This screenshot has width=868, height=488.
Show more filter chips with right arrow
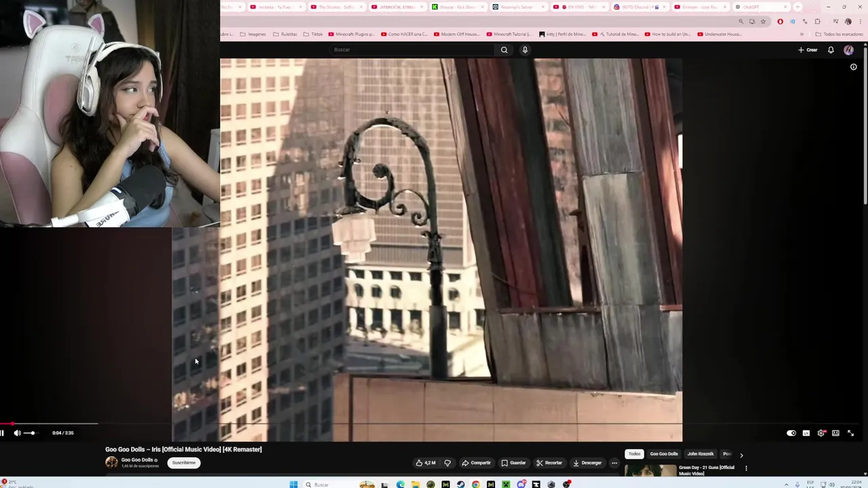(x=741, y=455)
